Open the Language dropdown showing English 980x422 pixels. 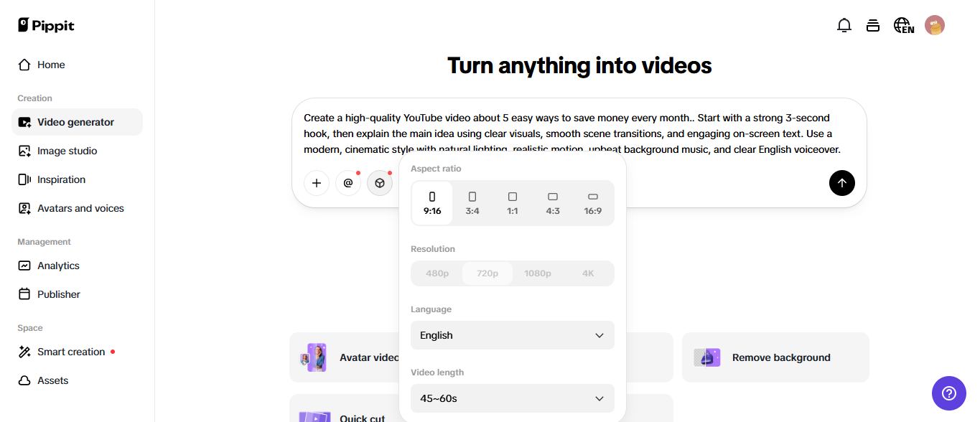tap(513, 335)
